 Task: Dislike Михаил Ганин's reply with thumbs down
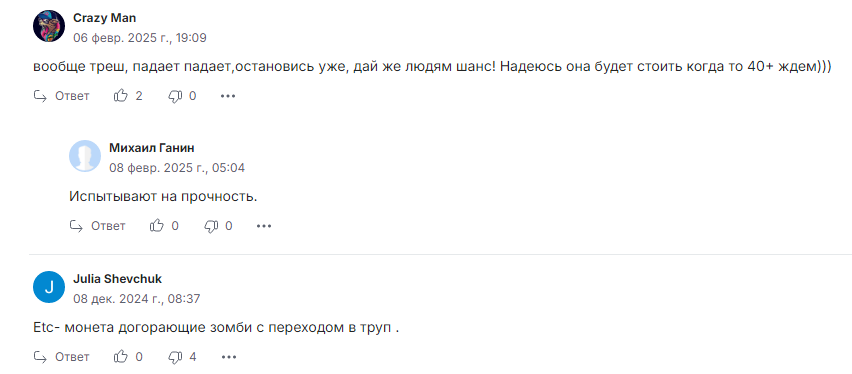[211, 226]
